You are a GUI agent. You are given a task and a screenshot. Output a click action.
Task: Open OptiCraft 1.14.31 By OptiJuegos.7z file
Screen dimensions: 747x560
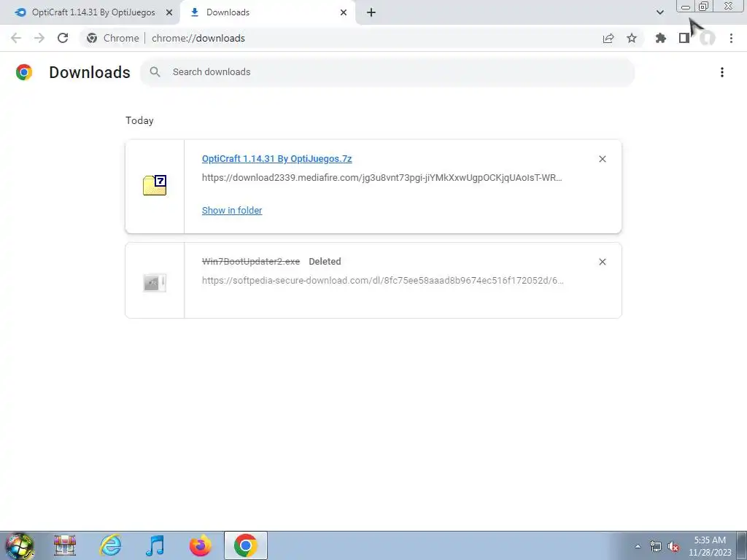point(276,159)
